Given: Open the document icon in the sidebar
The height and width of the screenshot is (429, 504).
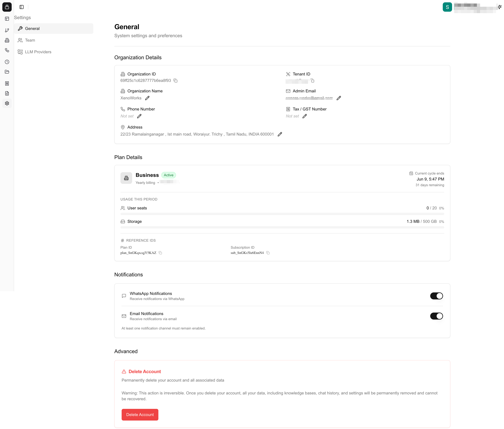Looking at the screenshot, I should [7, 93].
